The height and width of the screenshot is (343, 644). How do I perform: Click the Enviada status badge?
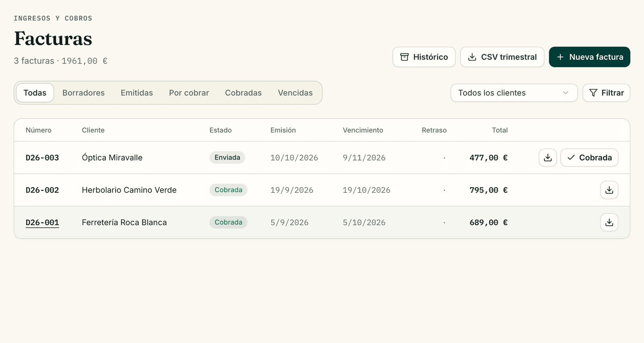(x=227, y=158)
